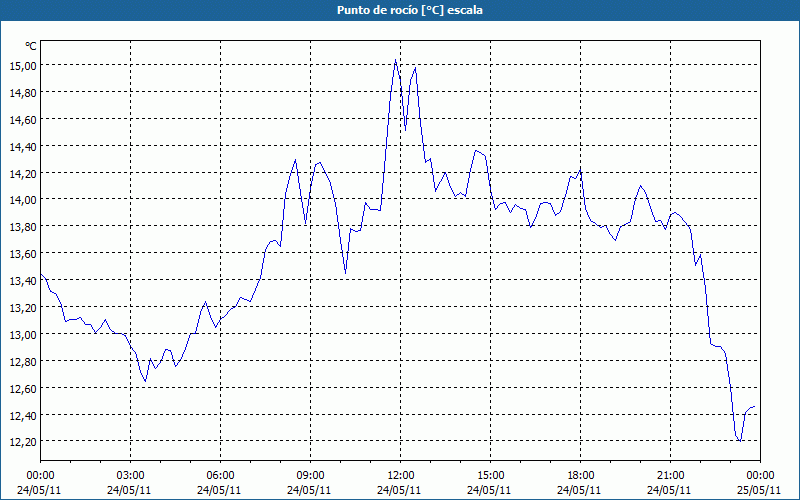Viewport: 800px width, 500px height.
Task: Click the curve dip near 03:30
Action: [x=145, y=381]
